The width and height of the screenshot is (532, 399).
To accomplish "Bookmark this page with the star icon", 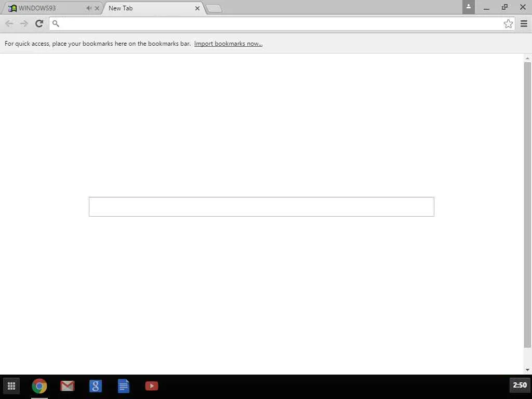I will [x=508, y=23].
